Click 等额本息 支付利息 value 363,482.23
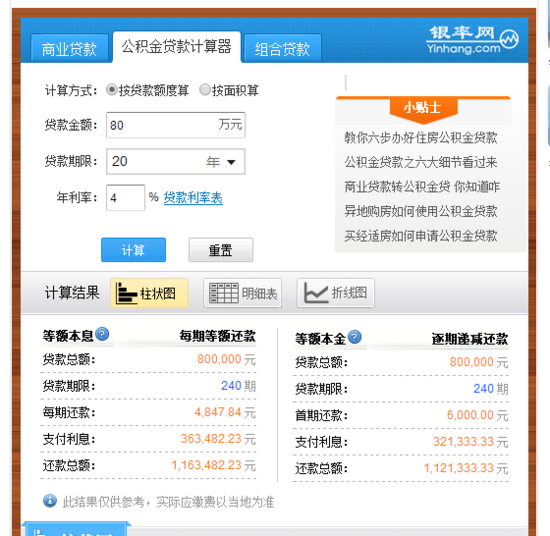 tap(211, 438)
